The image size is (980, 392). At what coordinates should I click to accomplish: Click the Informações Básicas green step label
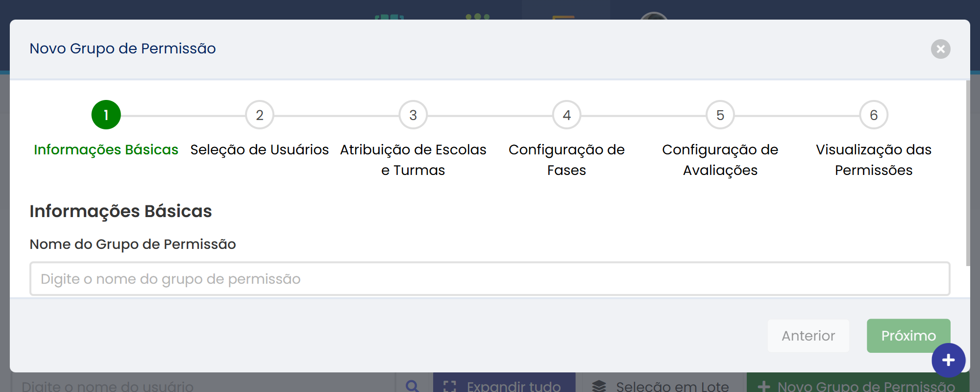(x=106, y=149)
